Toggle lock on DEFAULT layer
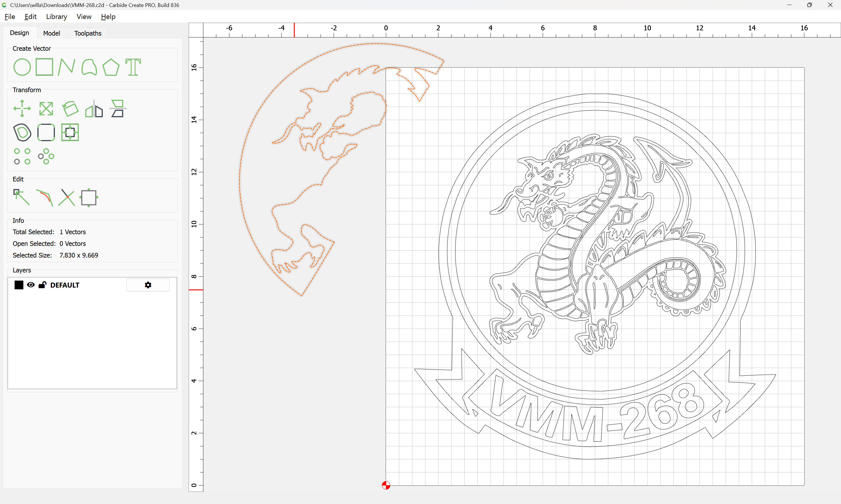Image resolution: width=841 pixels, height=504 pixels. [x=42, y=285]
